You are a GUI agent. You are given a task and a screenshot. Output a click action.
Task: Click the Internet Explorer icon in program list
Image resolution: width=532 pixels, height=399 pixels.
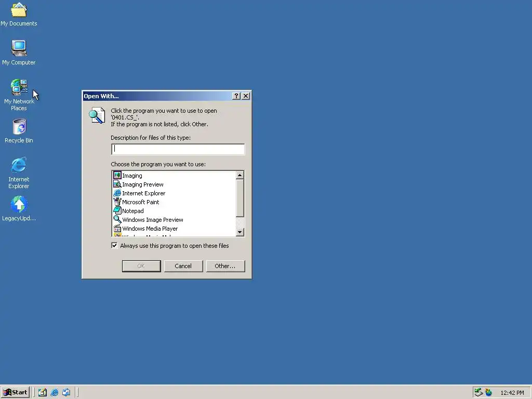pos(117,193)
